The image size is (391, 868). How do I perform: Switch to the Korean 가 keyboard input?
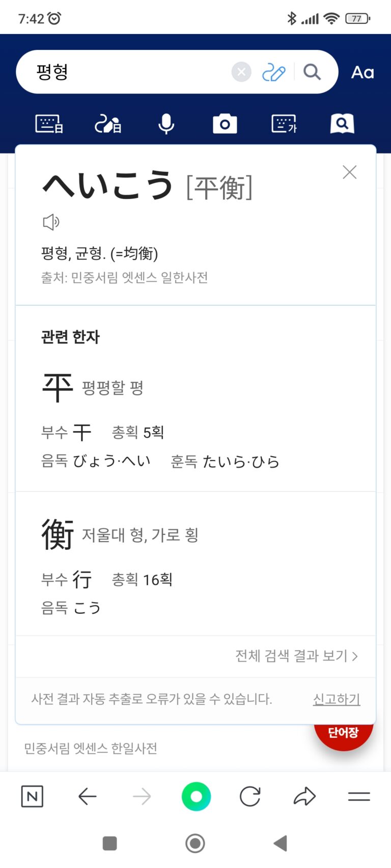point(284,124)
